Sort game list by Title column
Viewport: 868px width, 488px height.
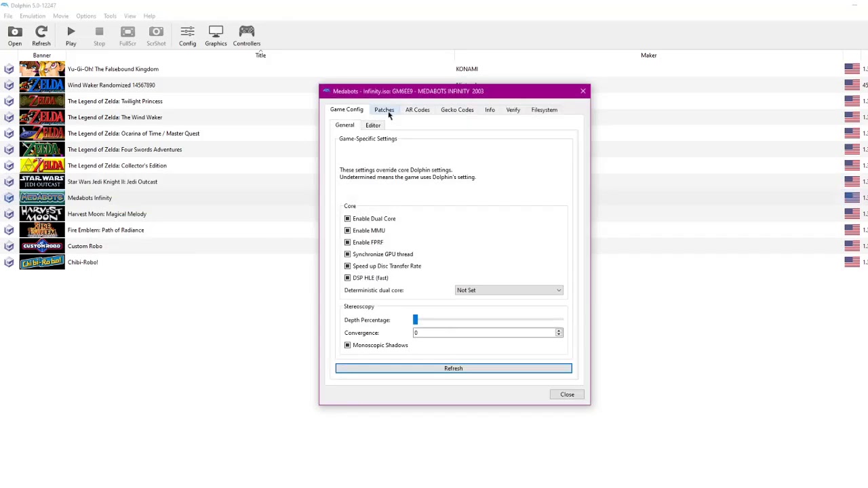coord(260,56)
